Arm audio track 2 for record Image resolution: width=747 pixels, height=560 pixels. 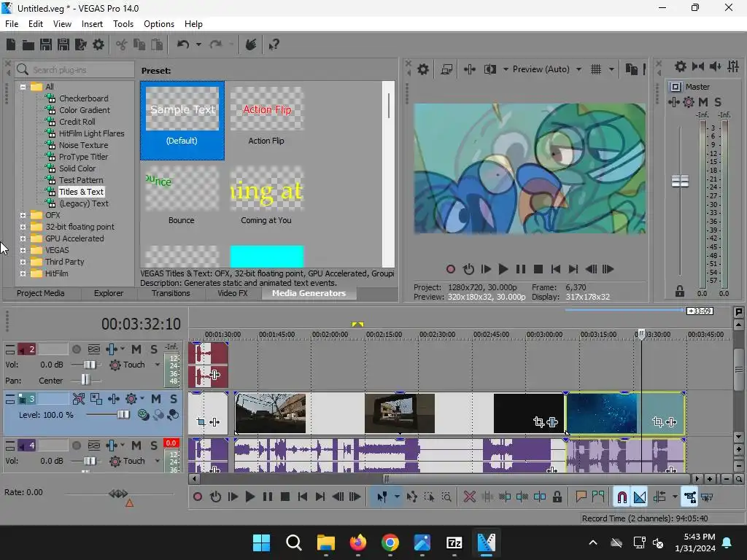pyautogui.click(x=76, y=349)
